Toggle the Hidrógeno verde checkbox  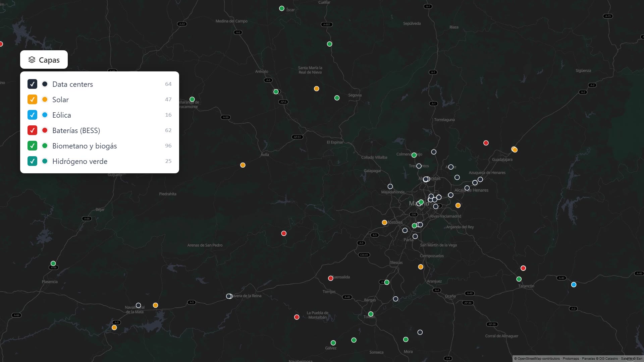[32, 161]
